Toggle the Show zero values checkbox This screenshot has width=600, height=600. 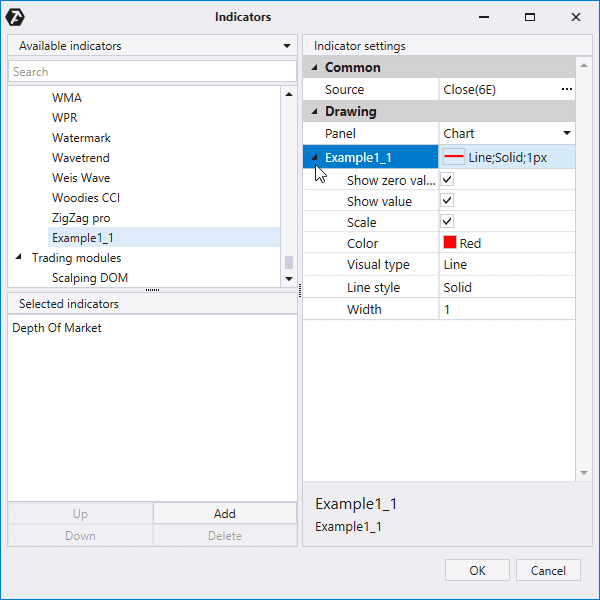pos(448,180)
